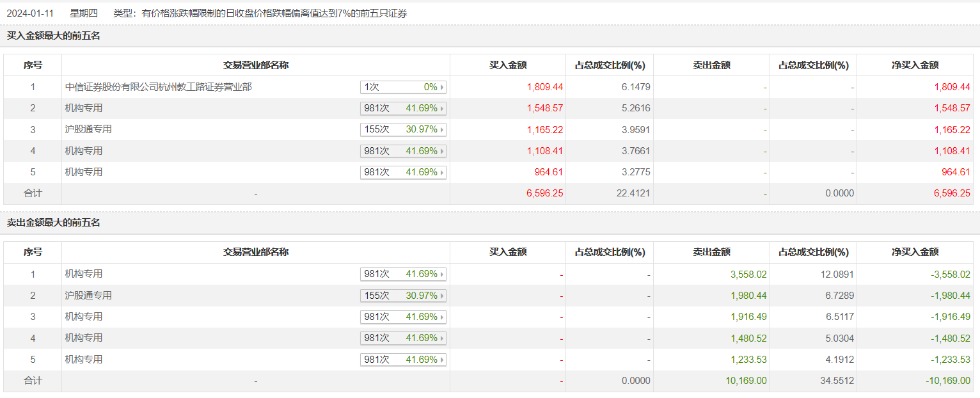
Task: Click 买入金额 column header in buy table
Action: (508, 65)
